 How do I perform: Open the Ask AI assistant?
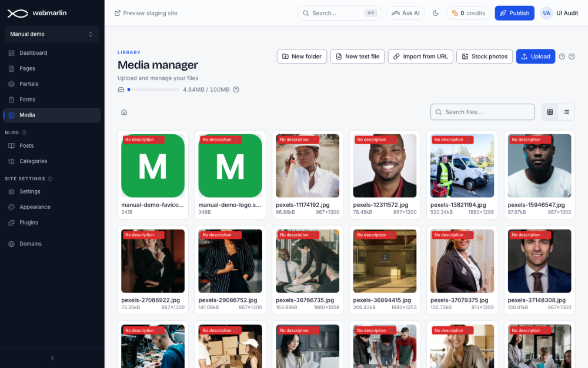click(x=405, y=13)
